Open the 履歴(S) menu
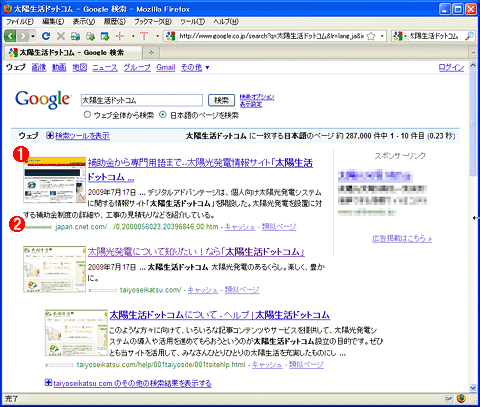The height and width of the screenshot is (407, 480). pos(115,22)
